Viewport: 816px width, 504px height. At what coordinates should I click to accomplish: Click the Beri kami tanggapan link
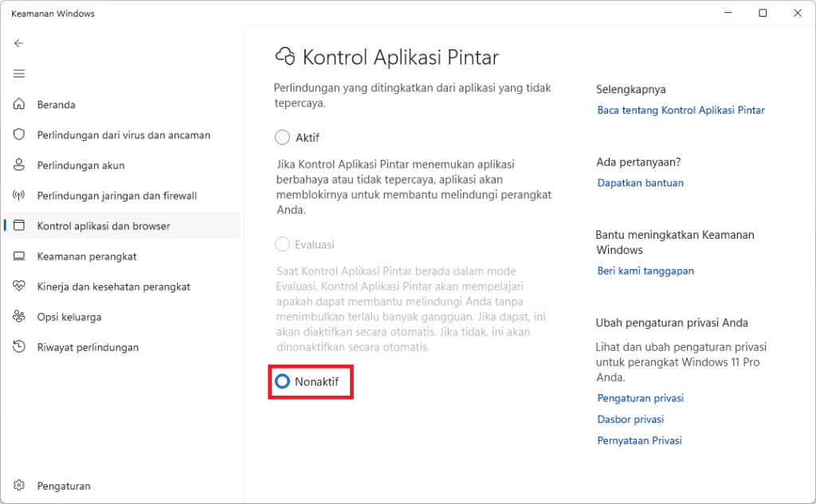click(x=645, y=271)
